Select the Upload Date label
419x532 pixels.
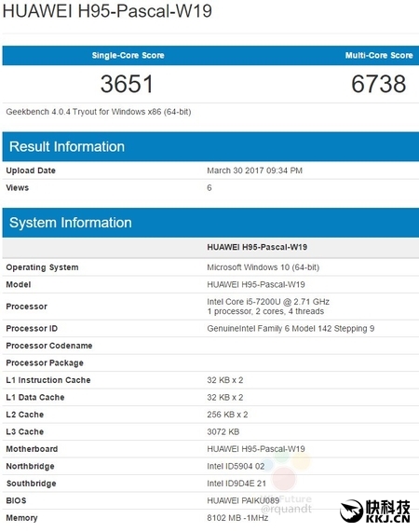[31, 171]
